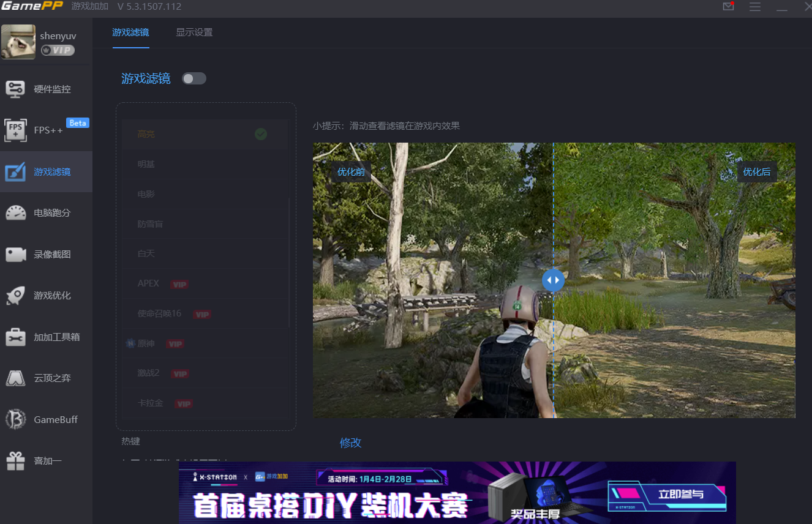Open the 喜加一 gift box icon
Viewport: 812px width, 524px height.
[x=15, y=461]
